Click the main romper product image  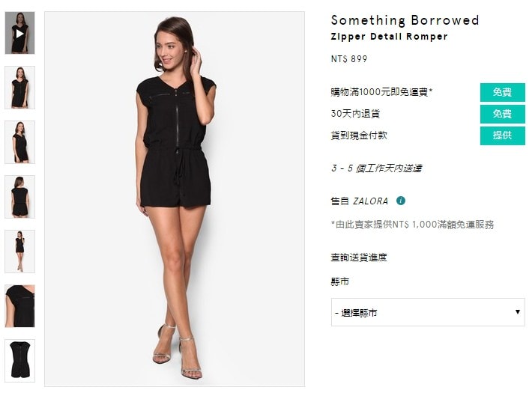click(175, 199)
